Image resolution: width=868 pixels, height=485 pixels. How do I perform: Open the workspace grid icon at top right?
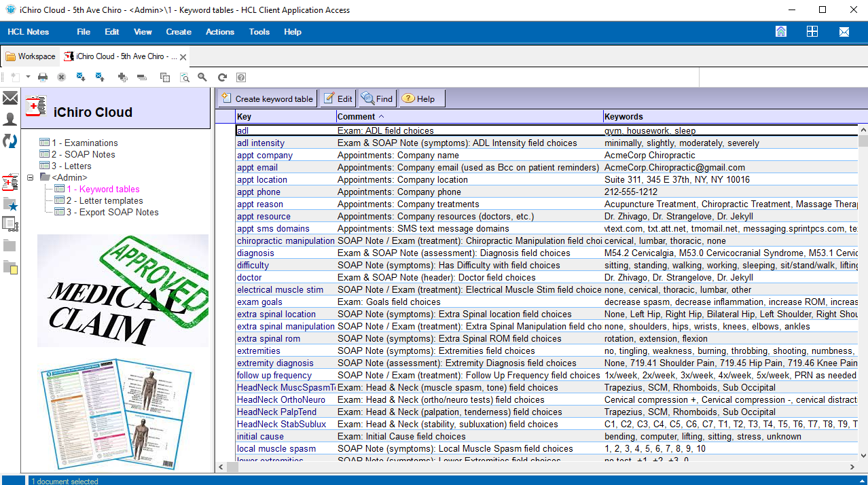(x=812, y=32)
